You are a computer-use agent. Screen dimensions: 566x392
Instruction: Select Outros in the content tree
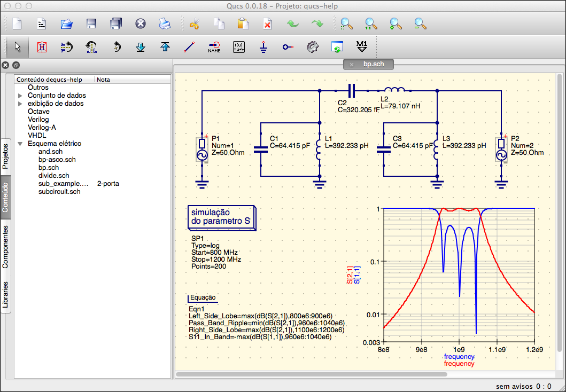38,88
